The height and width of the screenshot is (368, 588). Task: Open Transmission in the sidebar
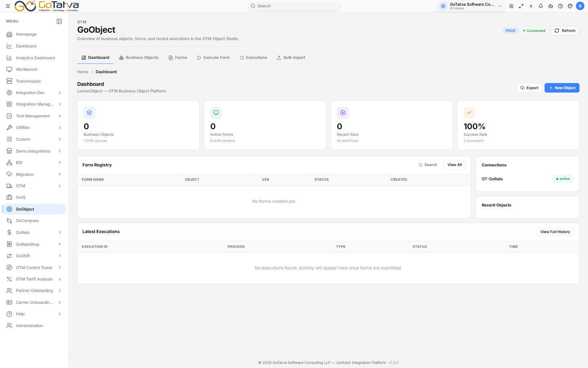pyautogui.click(x=34, y=81)
